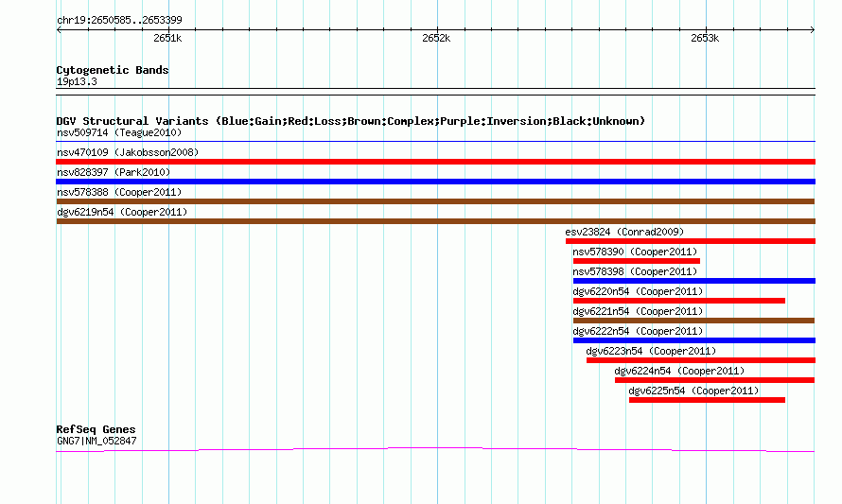Select the blue nsv828397 Park2010 gain bar
The height and width of the screenshot is (504, 842).
click(435, 182)
